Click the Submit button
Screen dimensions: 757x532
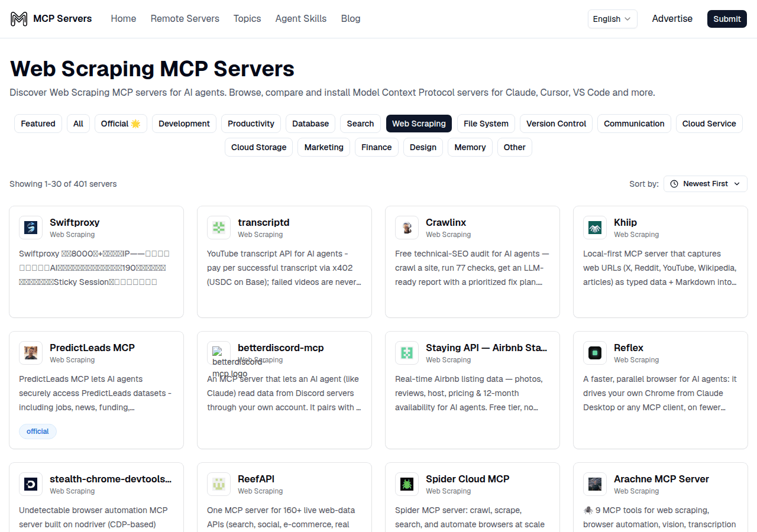coord(727,19)
